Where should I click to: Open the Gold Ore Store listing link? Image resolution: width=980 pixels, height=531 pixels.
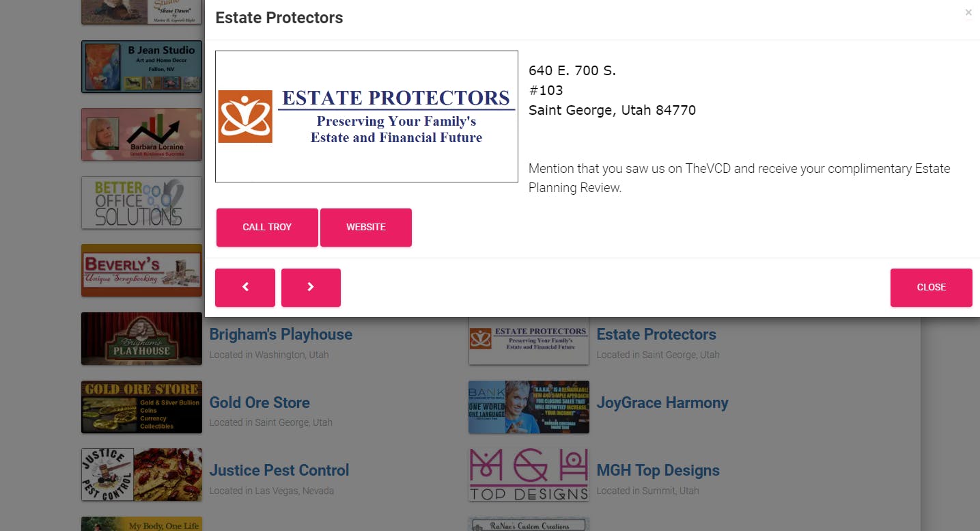coord(260,403)
